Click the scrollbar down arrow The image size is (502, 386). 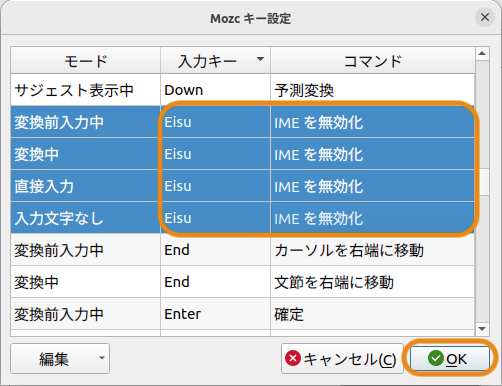point(482,329)
